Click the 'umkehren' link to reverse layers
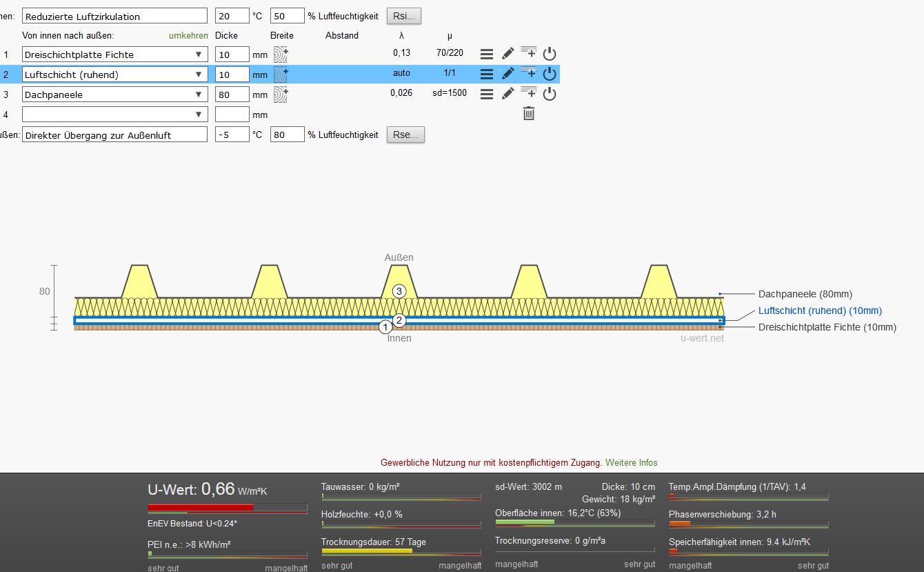Viewport: 924px width, 572px height. coord(188,35)
